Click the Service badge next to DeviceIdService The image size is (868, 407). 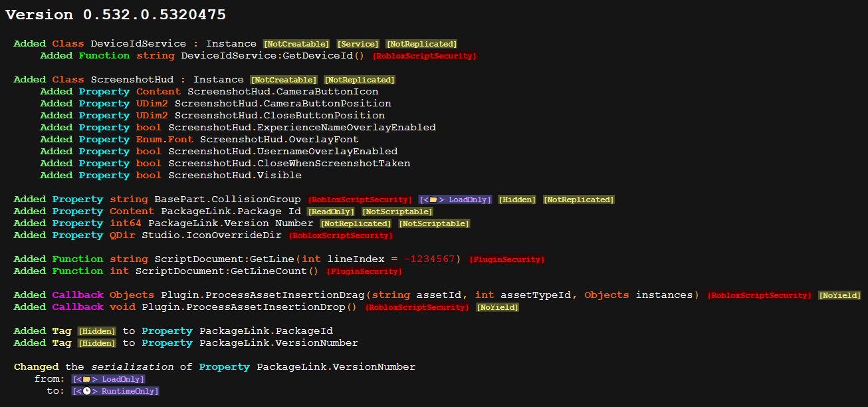[358, 43]
